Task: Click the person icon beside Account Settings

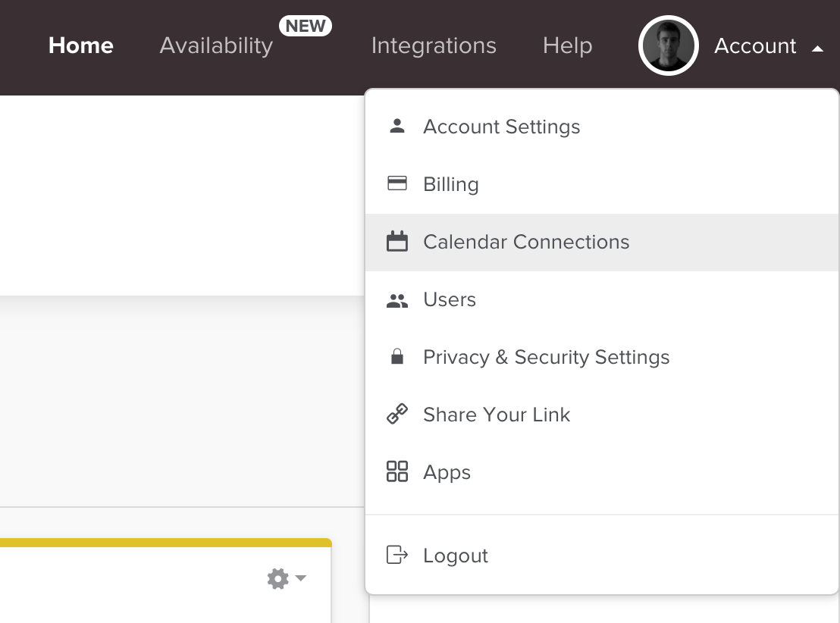Action: [x=396, y=126]
